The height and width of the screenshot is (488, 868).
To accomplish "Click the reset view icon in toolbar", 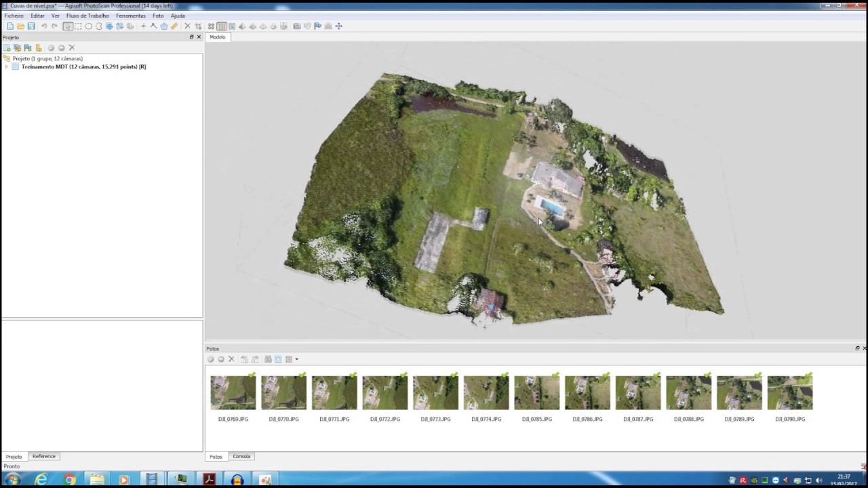I will 338,26.
